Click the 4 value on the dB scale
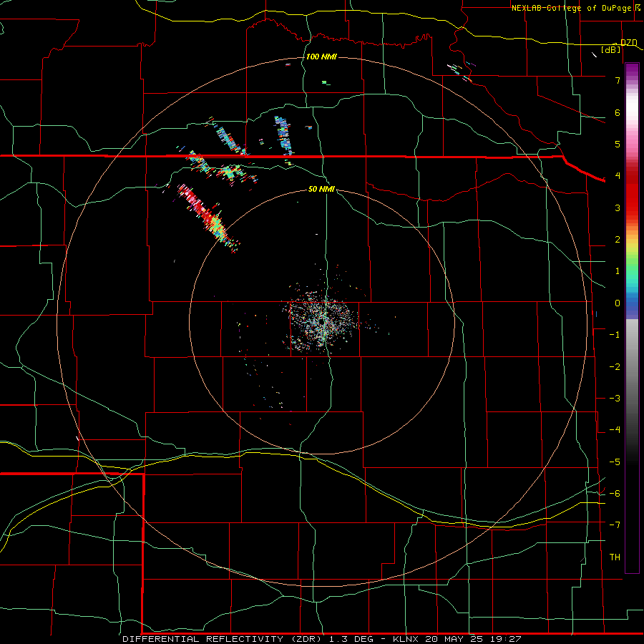The width and height of the screenshot is (644, 644). tap(618, 176)
